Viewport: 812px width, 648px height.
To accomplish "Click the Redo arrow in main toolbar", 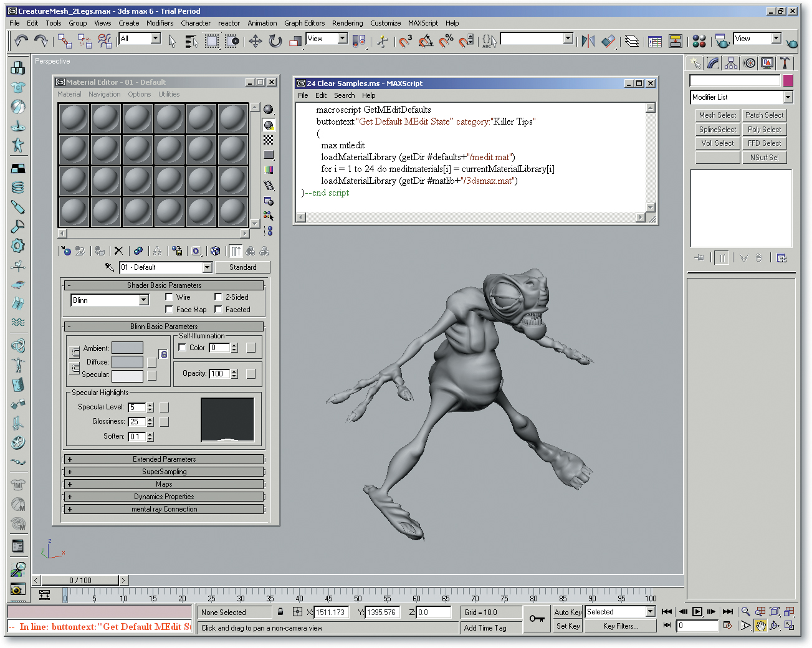I will [x=41, y=41].
